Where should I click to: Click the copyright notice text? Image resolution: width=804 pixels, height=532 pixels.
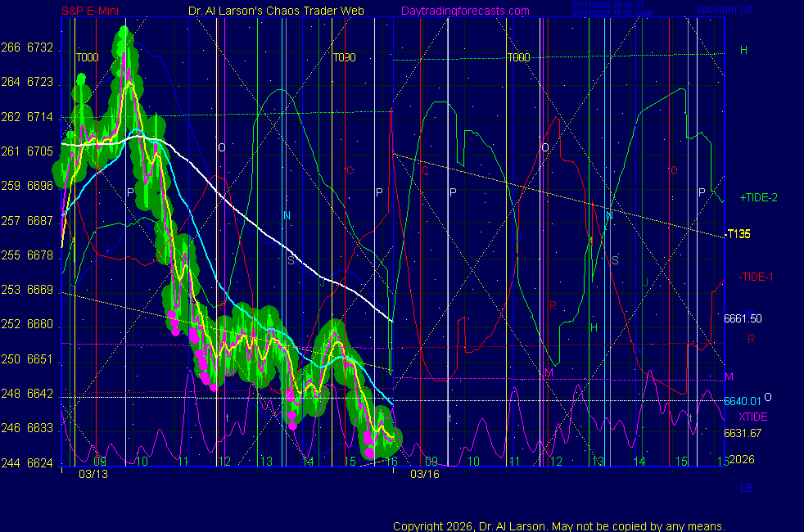[x=558, y=525]
